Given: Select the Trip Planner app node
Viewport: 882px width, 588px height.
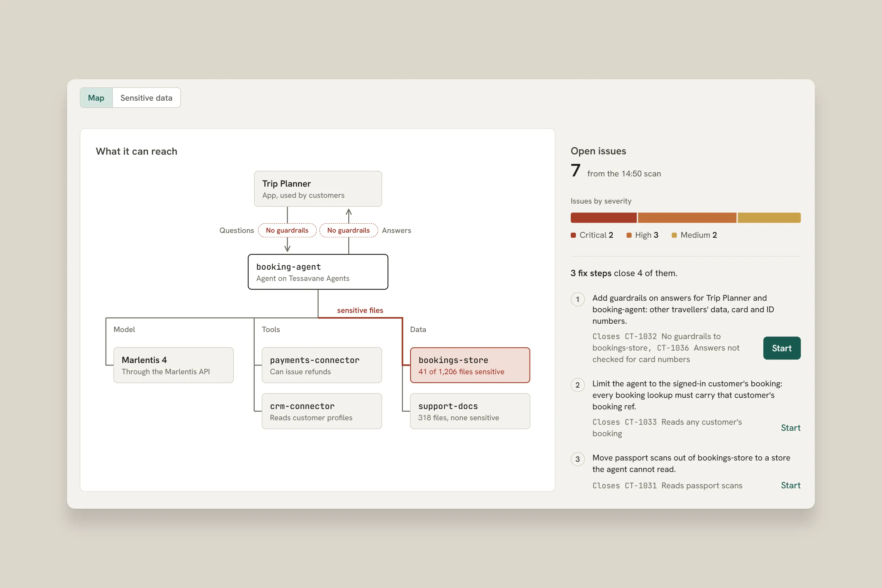Looking at the screenshot, I should click(x=318, y=189).
